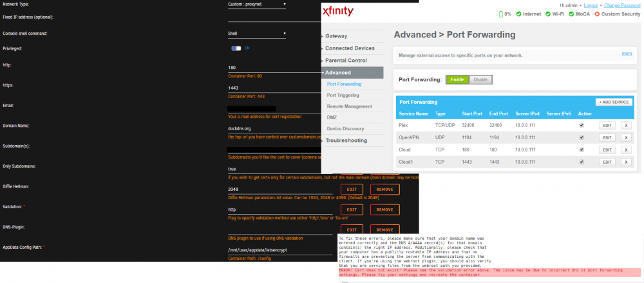The image size is (644, 283).
Task: Click EDIT for the Cloud service
Action: point(607,150)
